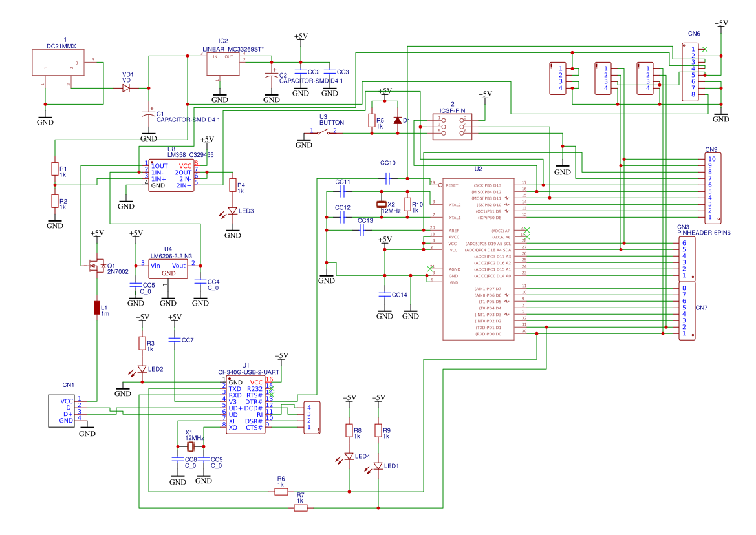Click the U4 LM6206 regulator body
Image resolution: width=756 pixels, height=535 pixels.
167,269
